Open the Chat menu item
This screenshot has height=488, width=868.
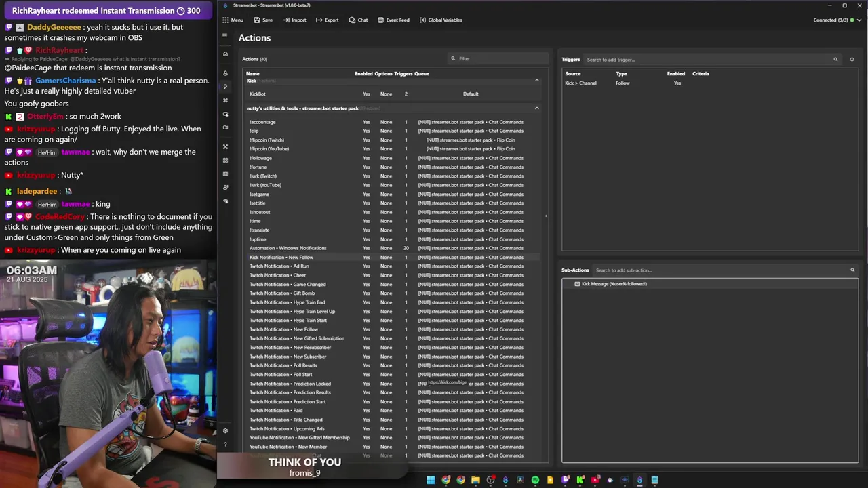358,20
